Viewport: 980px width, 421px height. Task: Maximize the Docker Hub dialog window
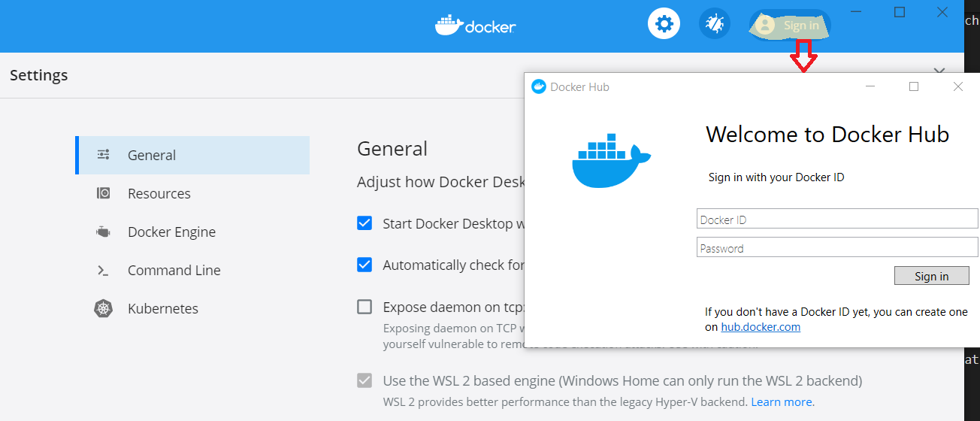click(914, 86)
